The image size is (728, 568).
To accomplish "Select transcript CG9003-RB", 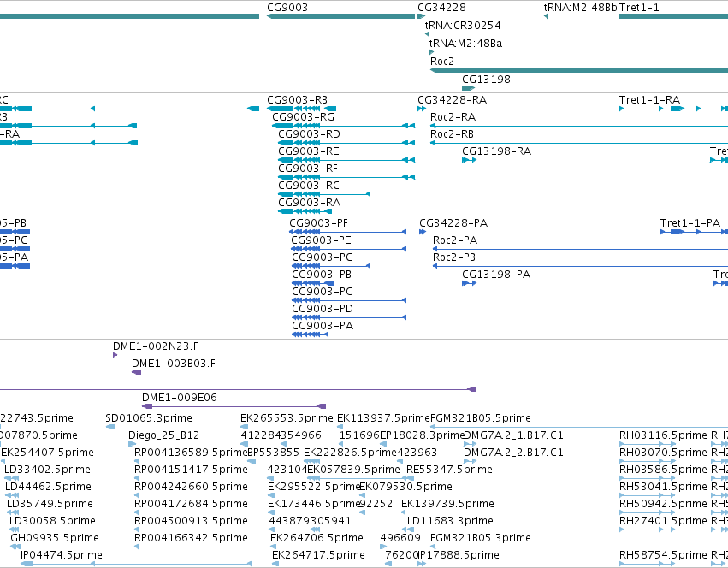I will [x=297, y=100].
